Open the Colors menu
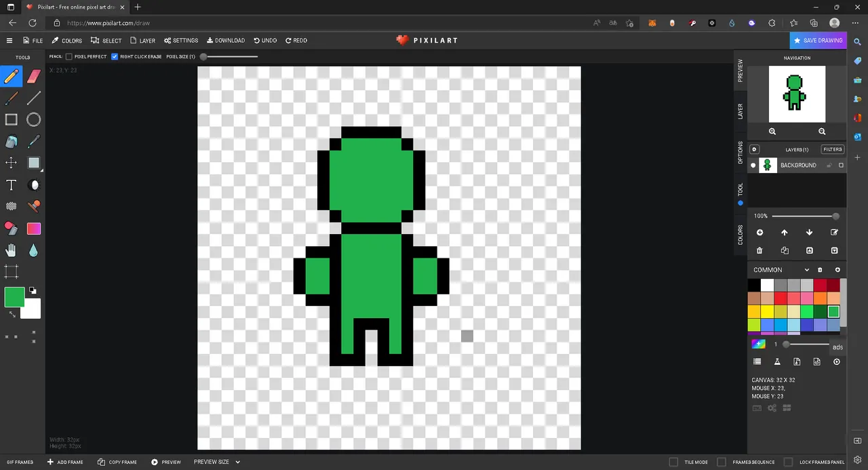The width and height of the screenshot is (868, 470). coord(66,41)
